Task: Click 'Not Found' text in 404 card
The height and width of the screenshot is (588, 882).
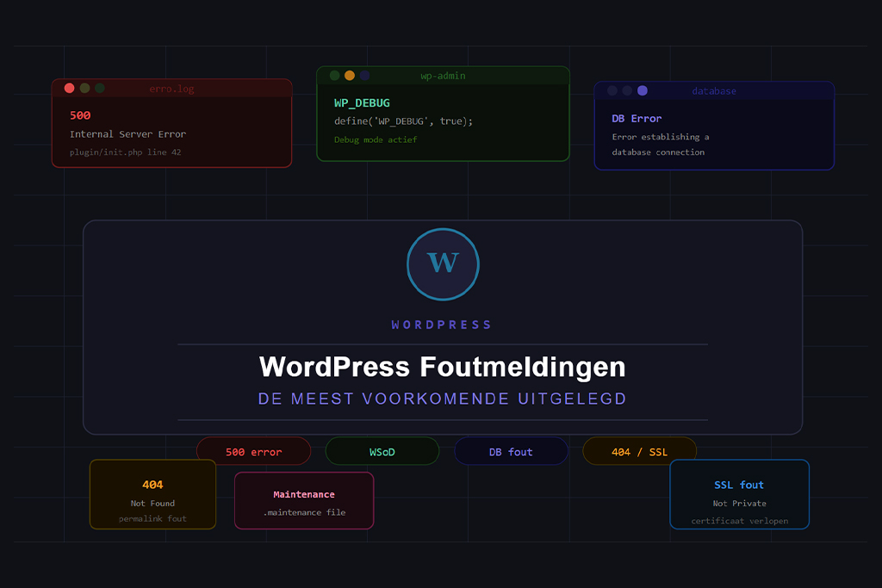Action: pyautogui.click(x=152, y=503)
